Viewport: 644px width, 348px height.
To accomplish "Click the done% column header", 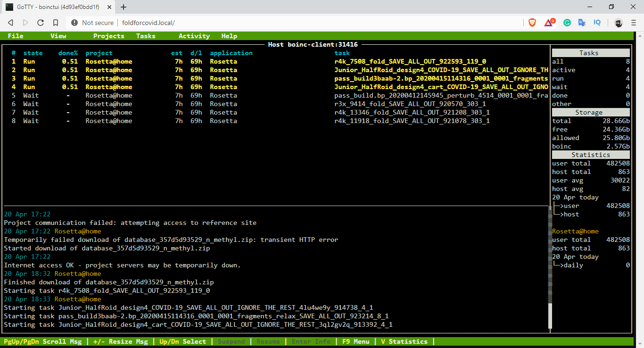I will pos(68,53).
